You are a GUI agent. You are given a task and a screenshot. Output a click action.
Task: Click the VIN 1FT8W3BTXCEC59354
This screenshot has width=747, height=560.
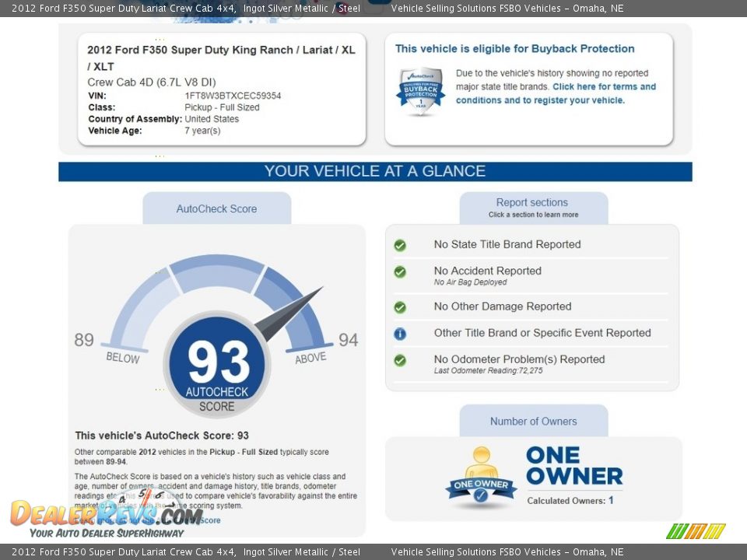coord(233,96)
